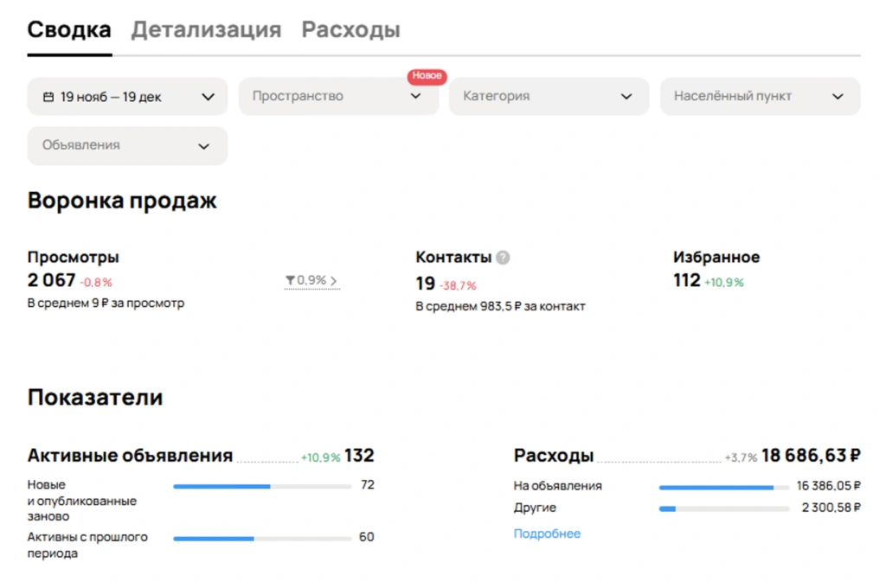The width and height of the screenshot is (886, 588).
Task: Click the Показатели heading
Action: pos(95,398)
